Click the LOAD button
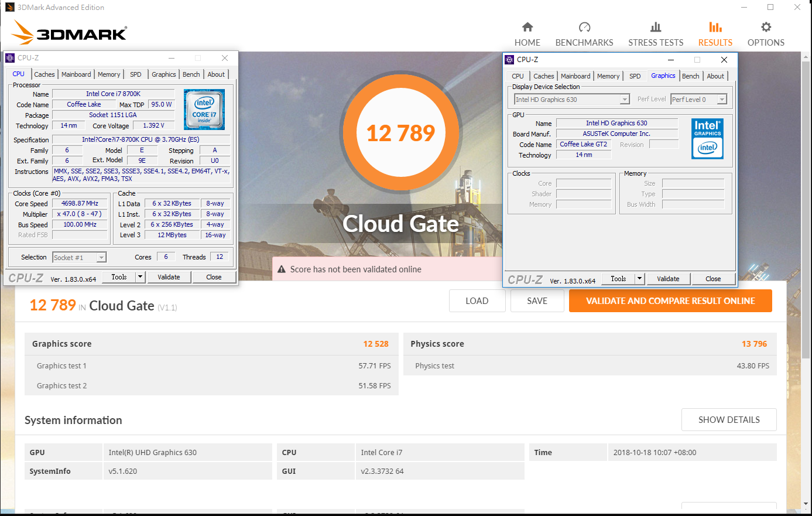The width and height of the screenshot is (812, 516). 477,301
